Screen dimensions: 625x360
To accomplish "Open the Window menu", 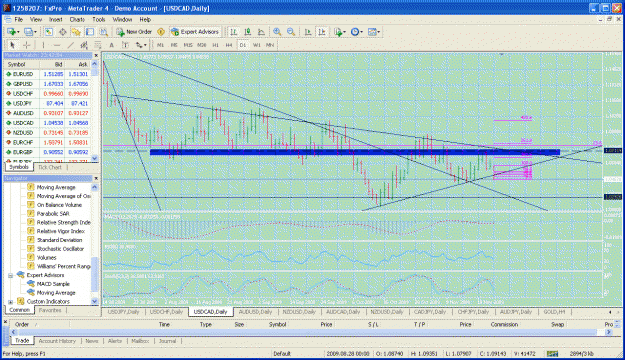I will (x=122, y=19).
